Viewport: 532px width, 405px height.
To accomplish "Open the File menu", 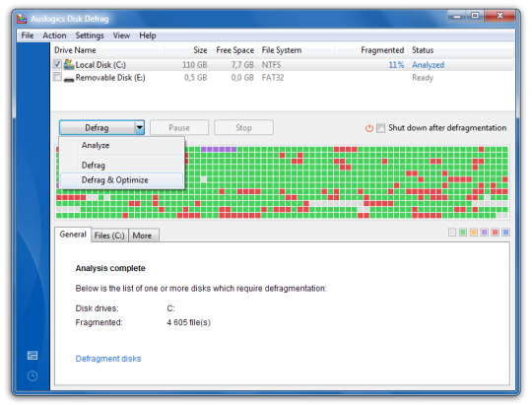I will point(28,35).
